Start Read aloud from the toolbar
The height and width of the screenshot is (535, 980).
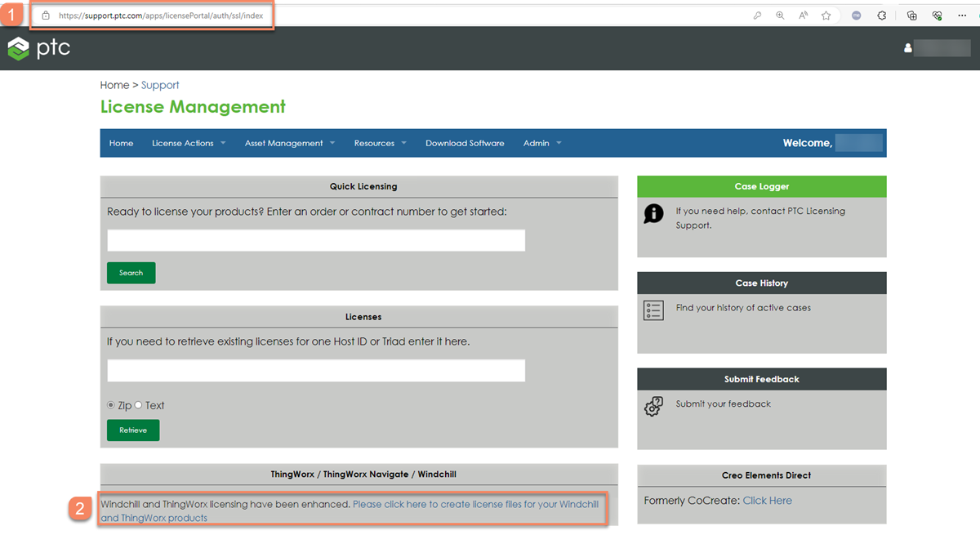pos(803,15)
